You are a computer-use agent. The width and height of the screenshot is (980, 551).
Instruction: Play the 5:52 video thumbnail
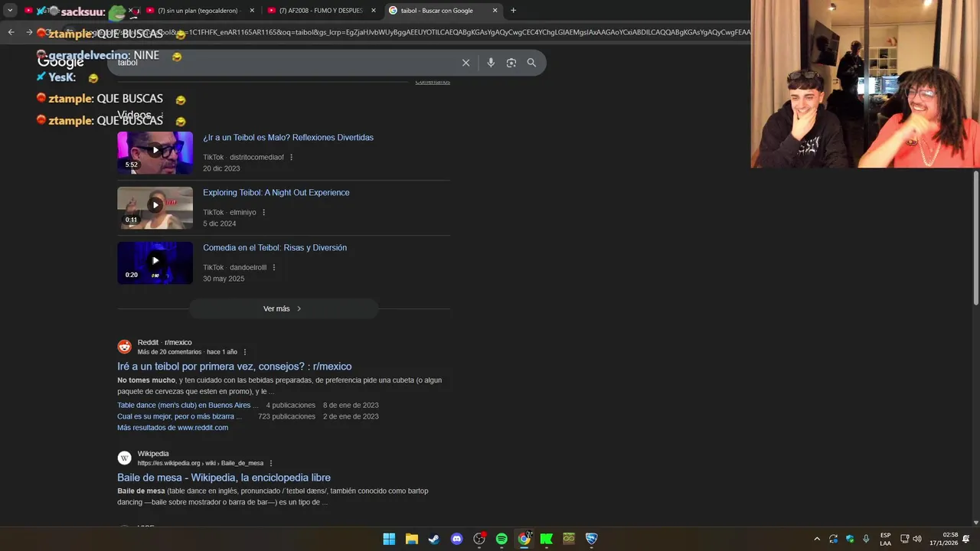155,152
